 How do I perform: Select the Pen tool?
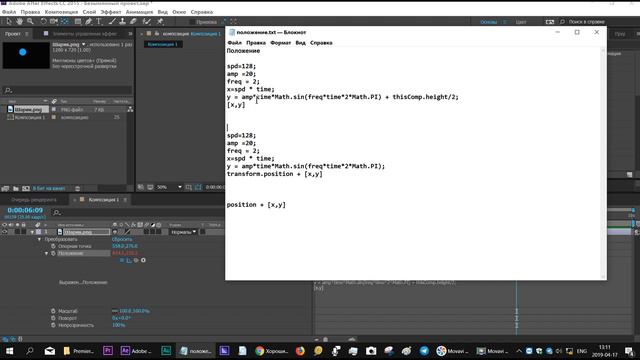pos(89,21)
